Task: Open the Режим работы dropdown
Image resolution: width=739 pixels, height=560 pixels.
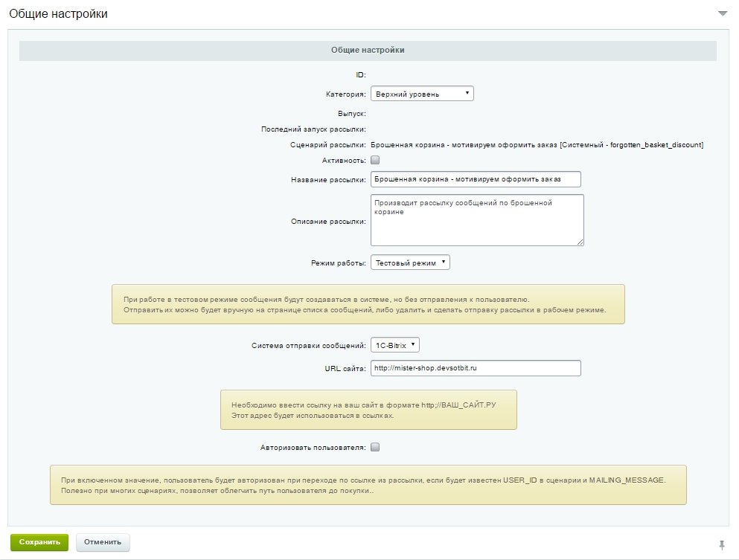Action: [x=410, y=263]
